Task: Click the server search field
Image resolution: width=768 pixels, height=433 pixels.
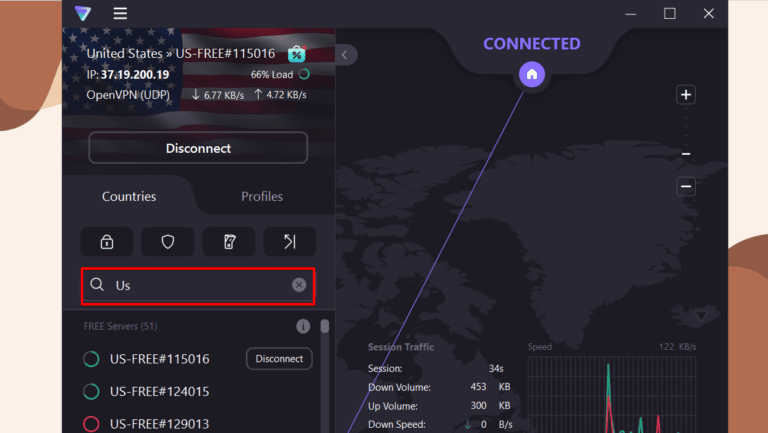Action: pos(198,286)
